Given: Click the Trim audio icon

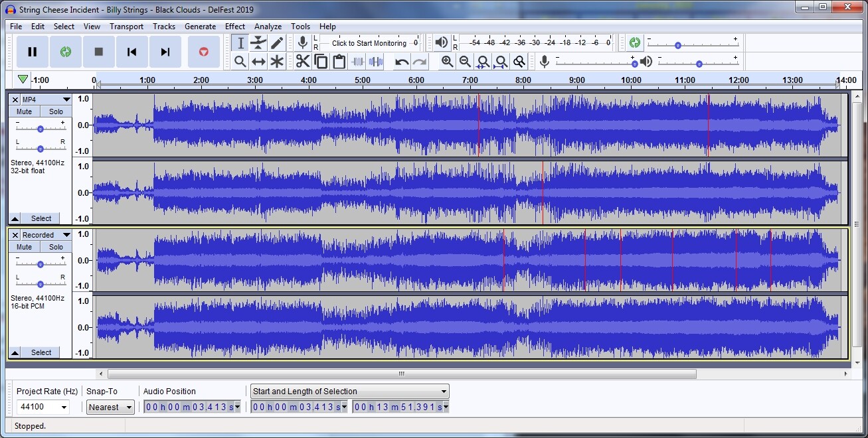Looking at the screenshot, I should tap(357, 62).
